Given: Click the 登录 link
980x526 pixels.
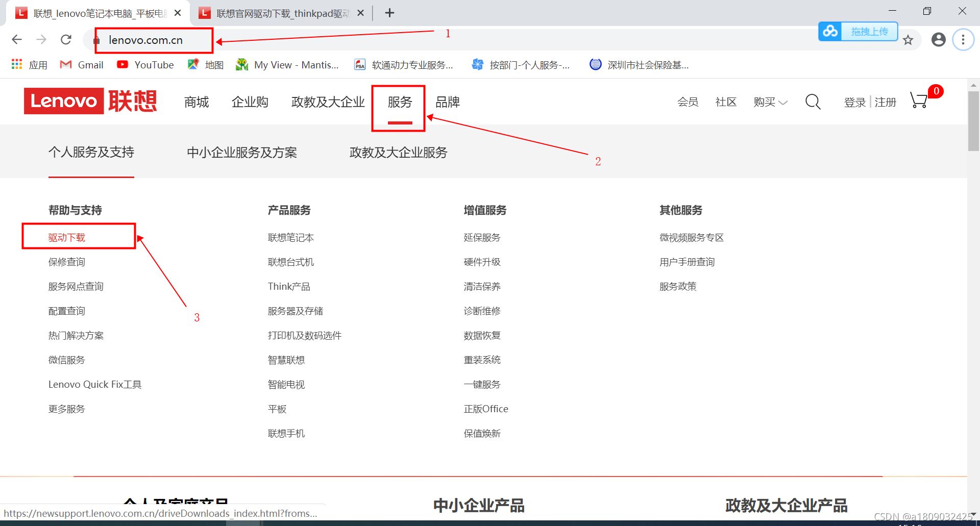Looking at the screenshot, I should pyautogui.click(x=855, y=102).
